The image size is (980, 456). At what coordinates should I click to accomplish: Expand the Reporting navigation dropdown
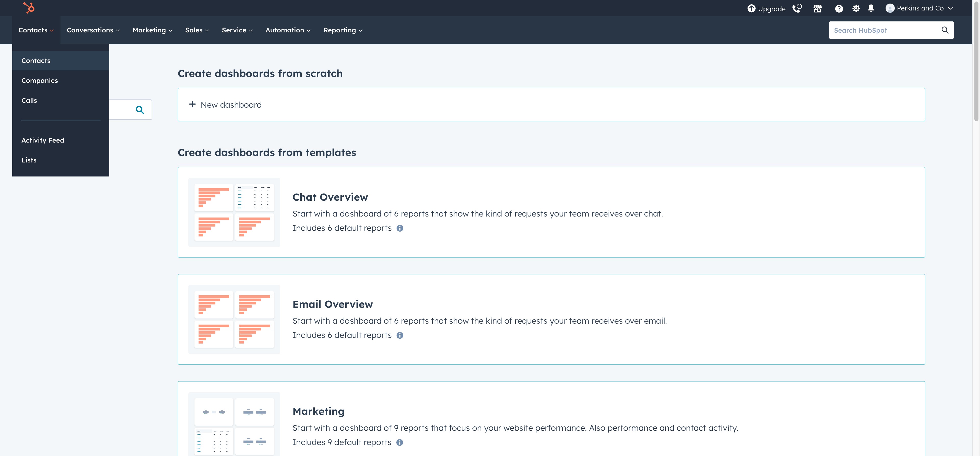coord(342,30)
